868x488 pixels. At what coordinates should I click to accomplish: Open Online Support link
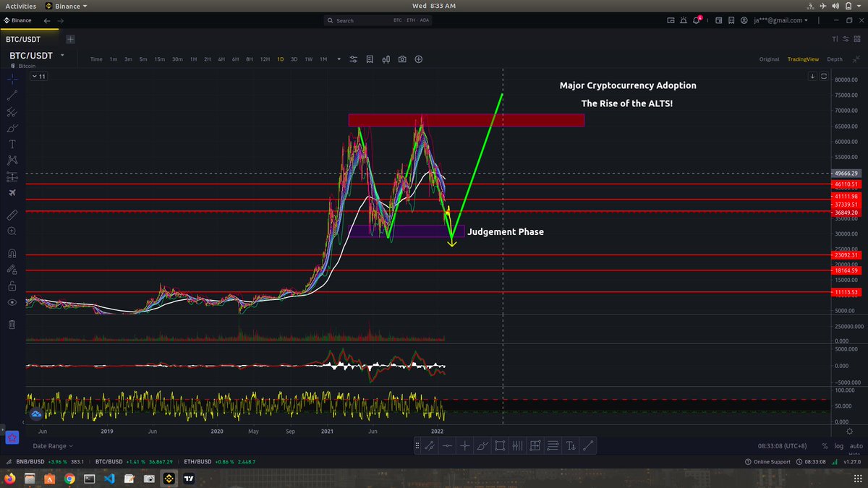pos(768,462)
